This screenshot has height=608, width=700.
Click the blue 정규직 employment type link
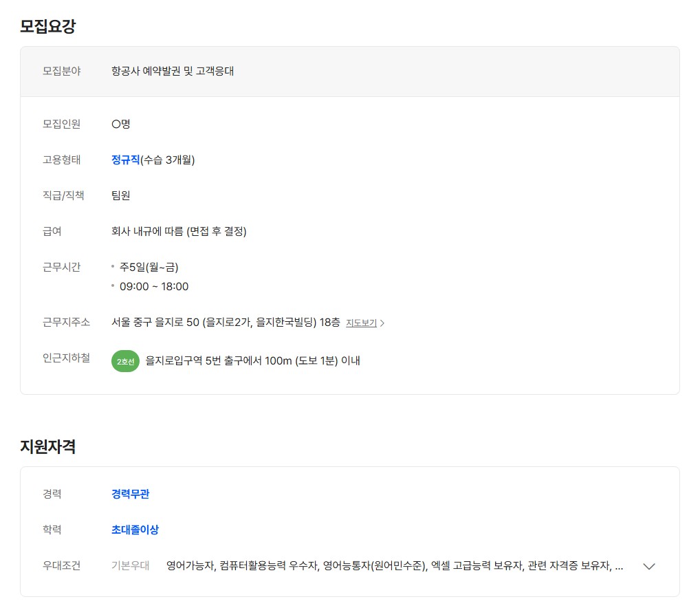point(125,160)
